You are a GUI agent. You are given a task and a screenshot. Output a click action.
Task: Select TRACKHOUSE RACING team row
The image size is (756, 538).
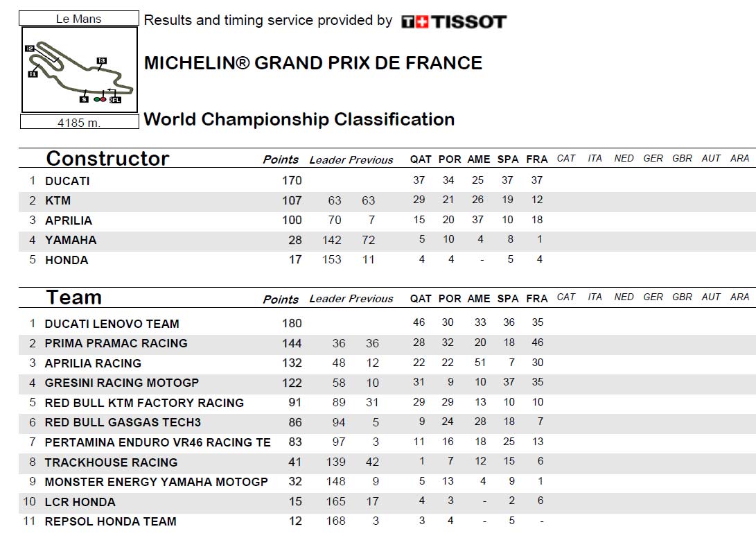click(387, 462)
